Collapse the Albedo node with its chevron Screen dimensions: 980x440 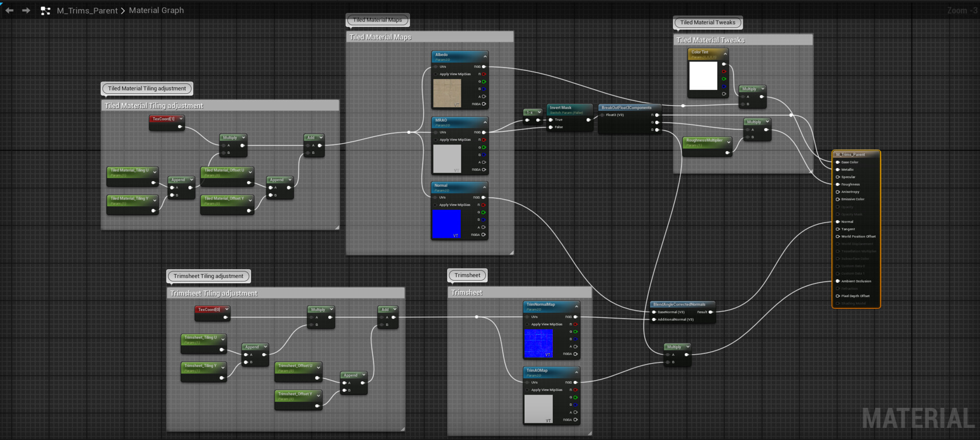pos(485,56)
